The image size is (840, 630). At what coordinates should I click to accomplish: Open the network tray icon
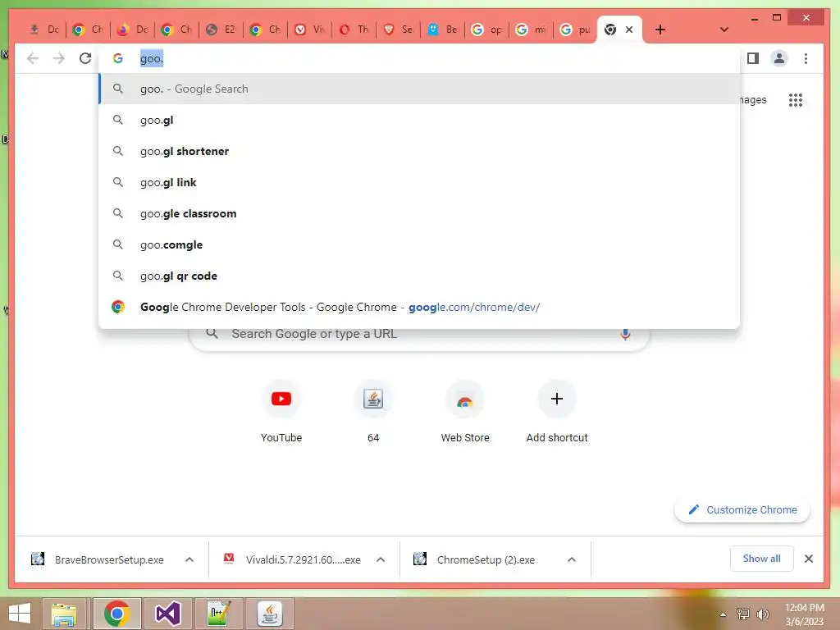(x=743, y=614)
